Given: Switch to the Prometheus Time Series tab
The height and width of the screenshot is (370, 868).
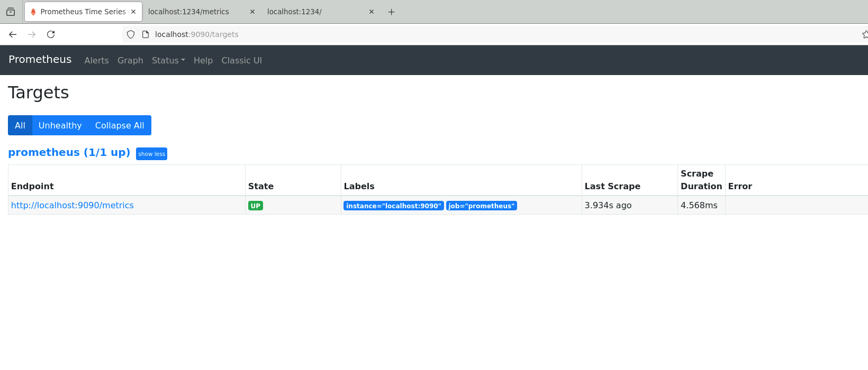Looking at the screenshot, I should (x=83, y=12).
